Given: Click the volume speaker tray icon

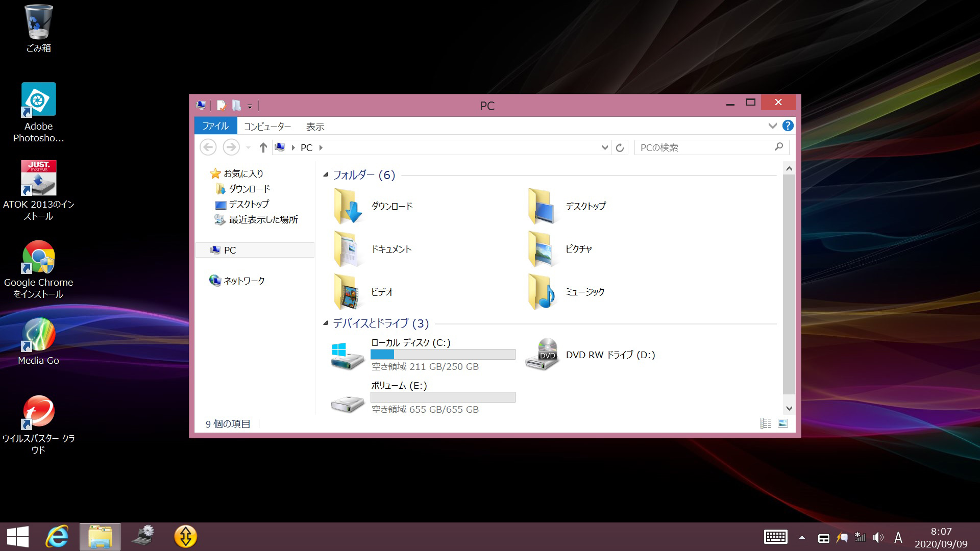Looking at the screenshot, I should click(878, 537).
